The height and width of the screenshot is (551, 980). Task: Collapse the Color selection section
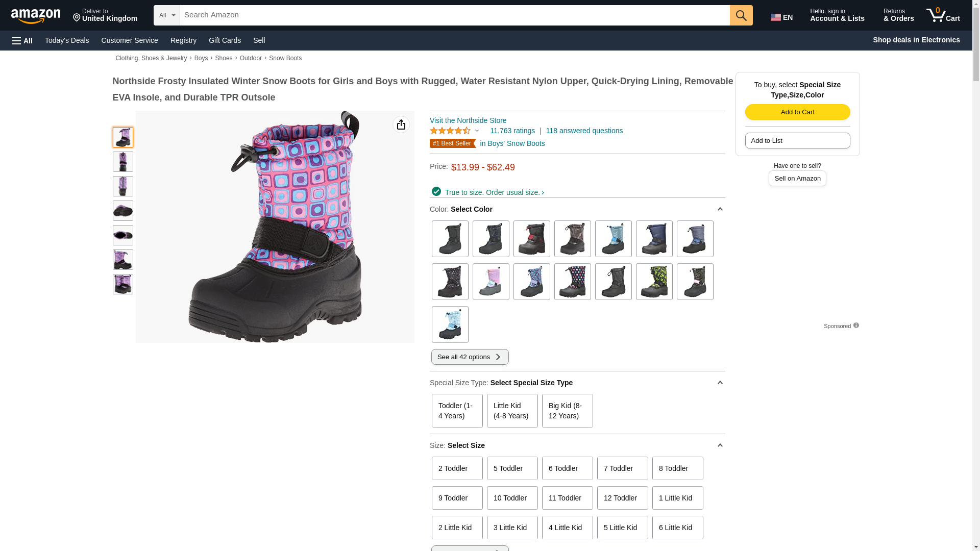(720, 209)
